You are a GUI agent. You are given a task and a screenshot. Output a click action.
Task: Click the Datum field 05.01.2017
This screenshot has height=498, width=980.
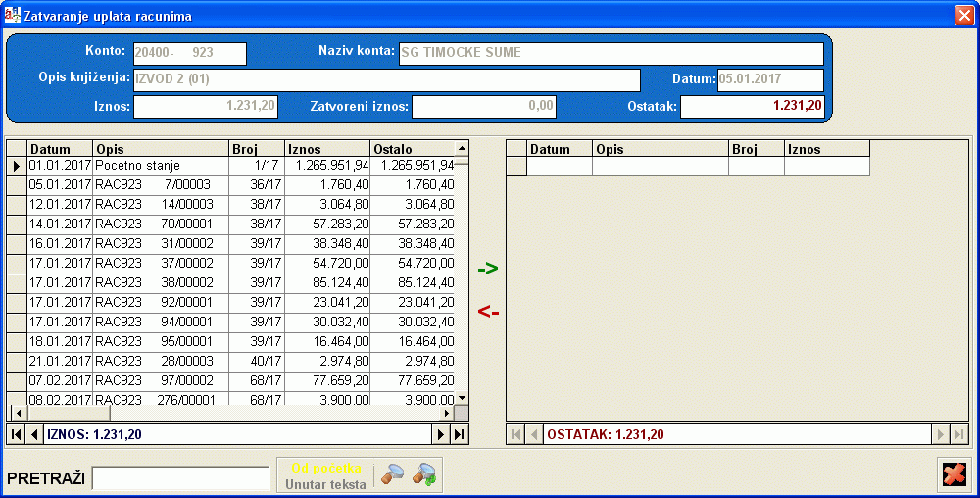770,80
